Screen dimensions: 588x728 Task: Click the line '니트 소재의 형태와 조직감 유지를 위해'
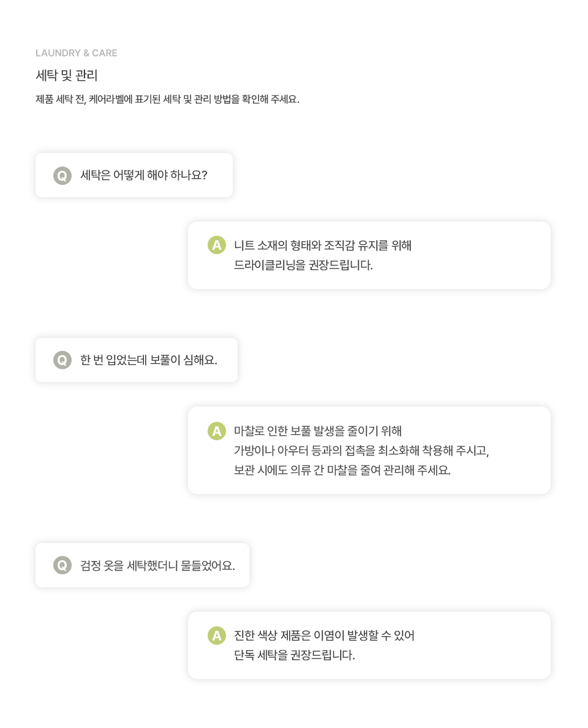(323, 245)
